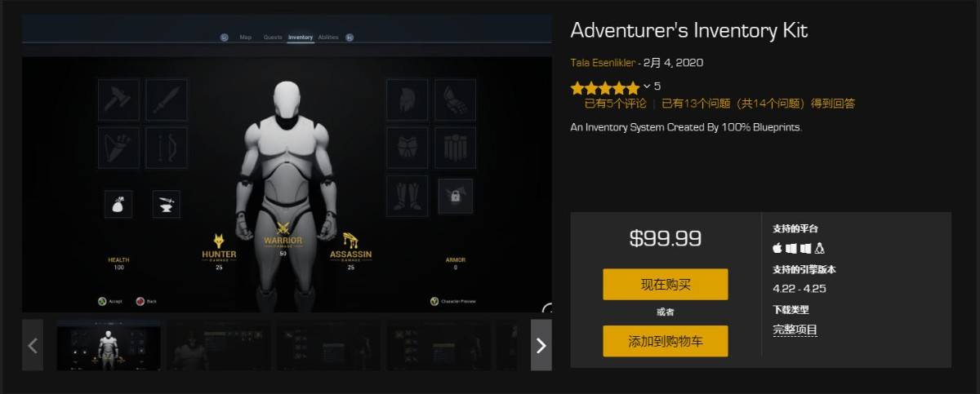The height and width of the screenshot is (394, 980).
Task: Select the second preview thumbnail
Action: pos(218,345)
